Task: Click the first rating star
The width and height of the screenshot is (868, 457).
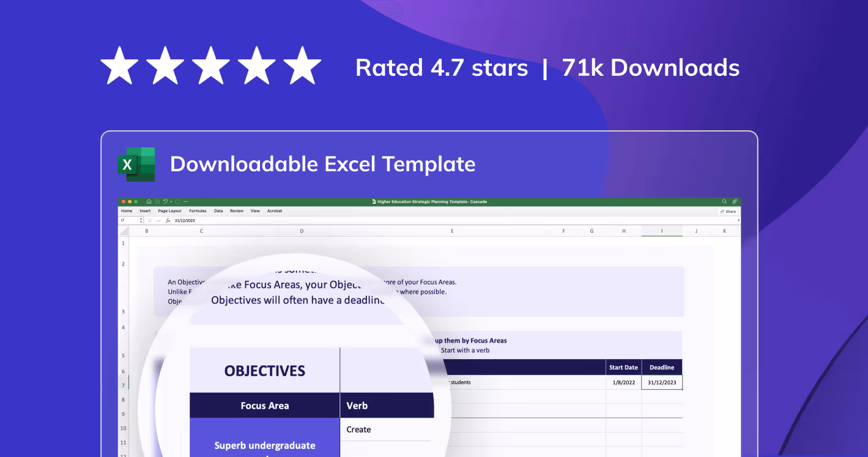Action: pyautogui.click(x=120, y=66)
